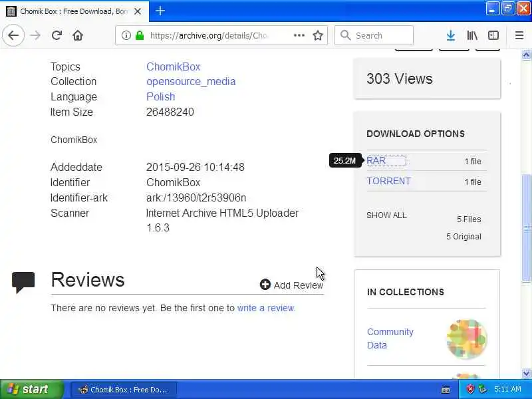The image size is (532, 399).
Task: Click the DOWNLOAD OPTIONS heading
Action: pyautogui.click(x=416, y=134)
